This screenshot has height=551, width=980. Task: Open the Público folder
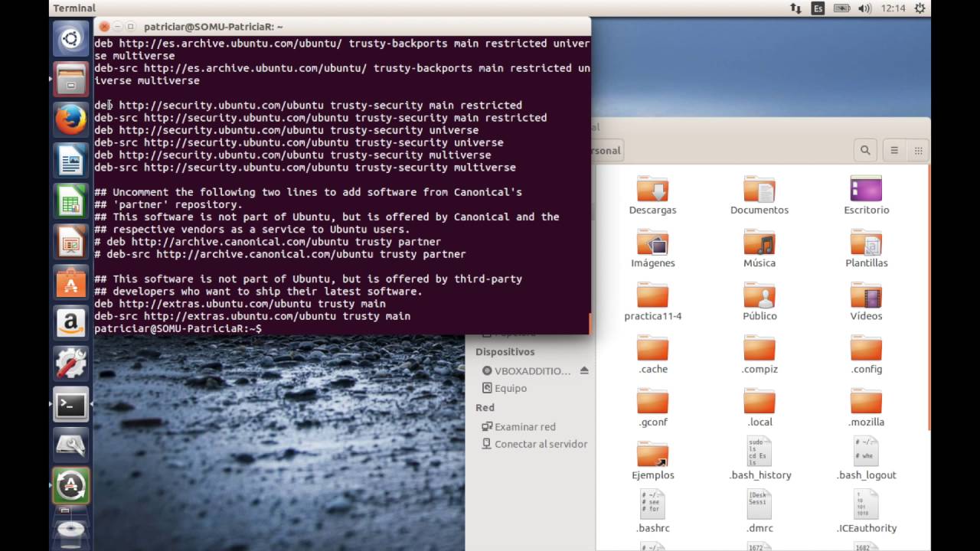[x=759, y=302]
